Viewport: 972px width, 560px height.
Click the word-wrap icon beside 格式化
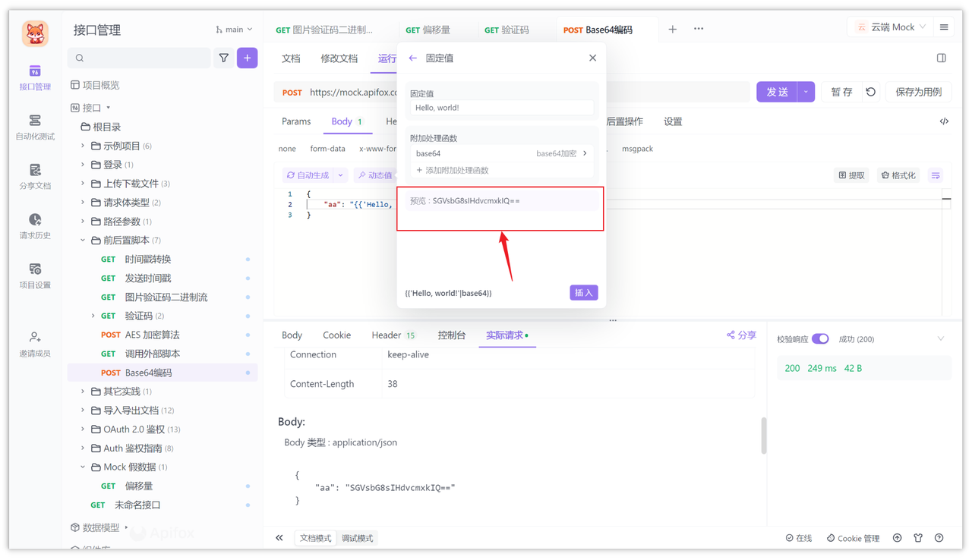click(x=936, y=175)
